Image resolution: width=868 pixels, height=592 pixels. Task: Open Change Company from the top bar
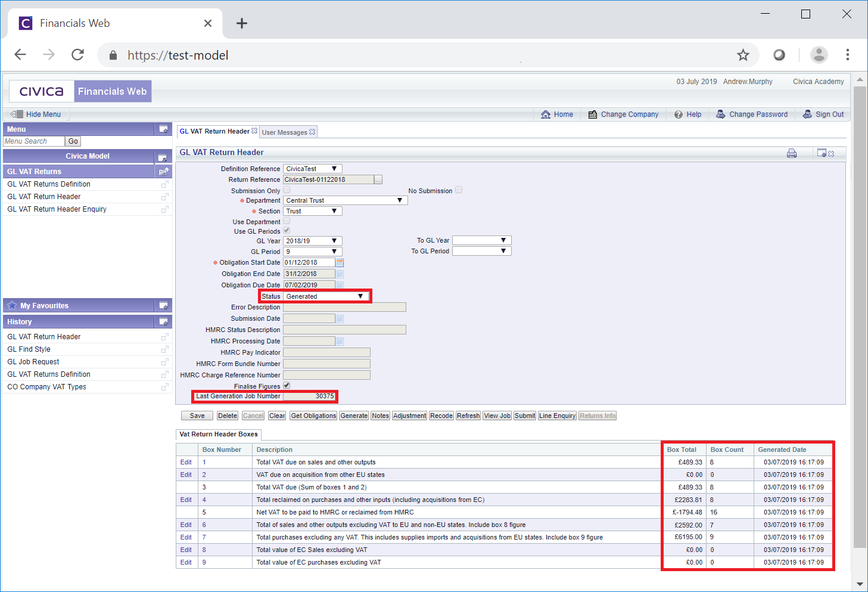click(x=623, y=114)
